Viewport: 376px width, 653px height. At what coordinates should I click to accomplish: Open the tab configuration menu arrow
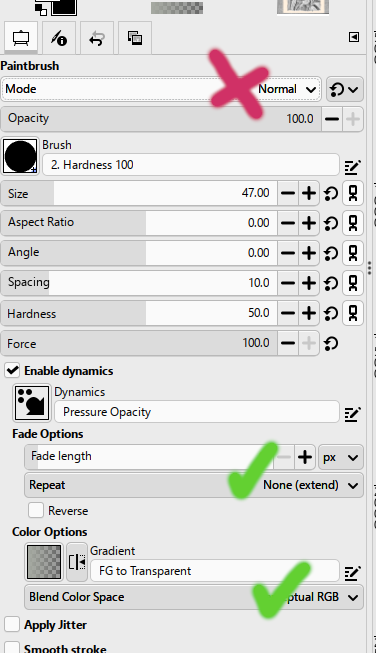click(x=354, y=37)
